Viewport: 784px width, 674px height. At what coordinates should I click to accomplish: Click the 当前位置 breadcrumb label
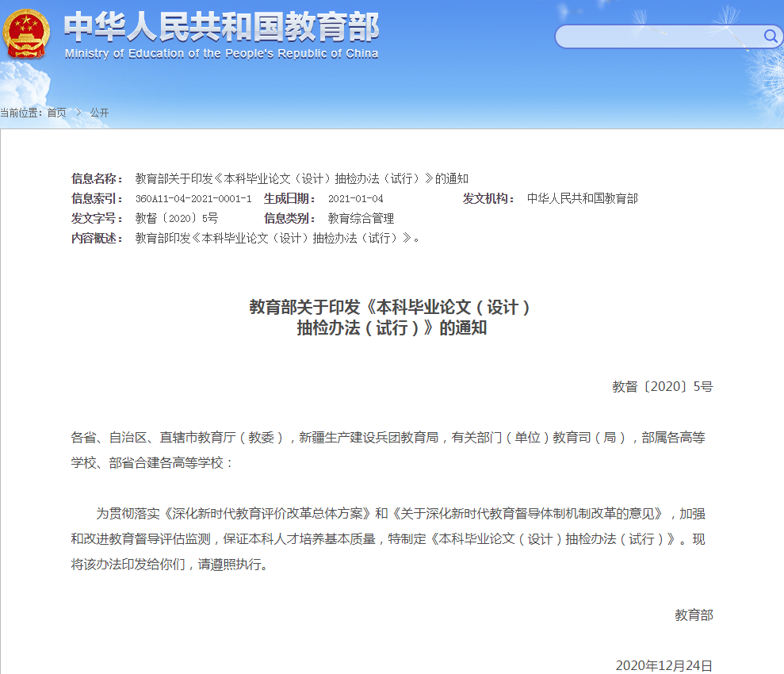point(21,113)
